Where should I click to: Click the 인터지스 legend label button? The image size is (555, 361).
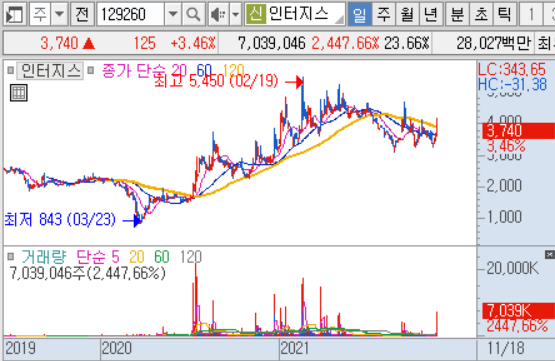50,71
